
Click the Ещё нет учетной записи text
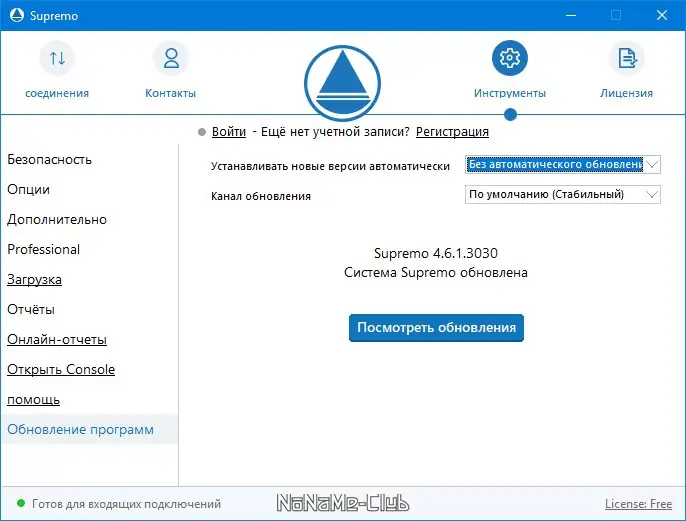coord(335,132)
